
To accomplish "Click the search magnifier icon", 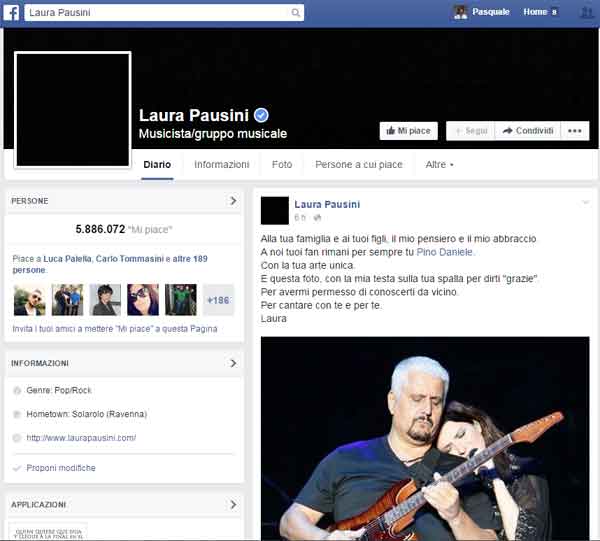I will 295,13.
